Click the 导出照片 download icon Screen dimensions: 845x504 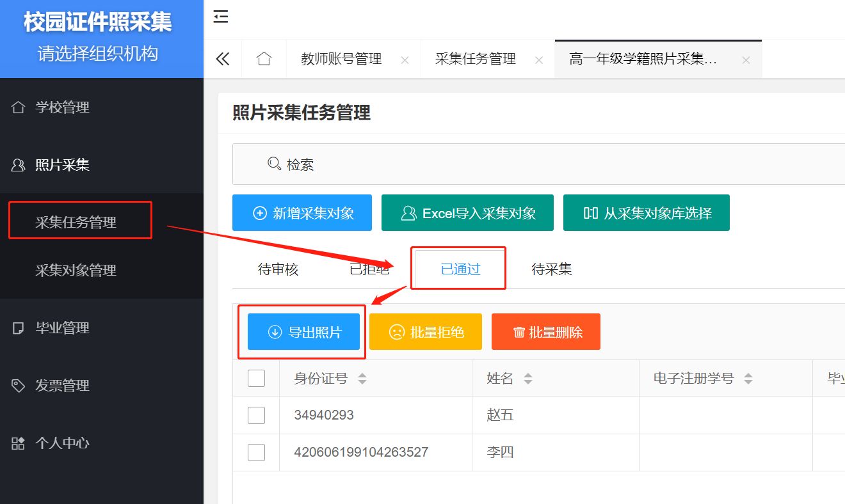(x=274, y=331)
